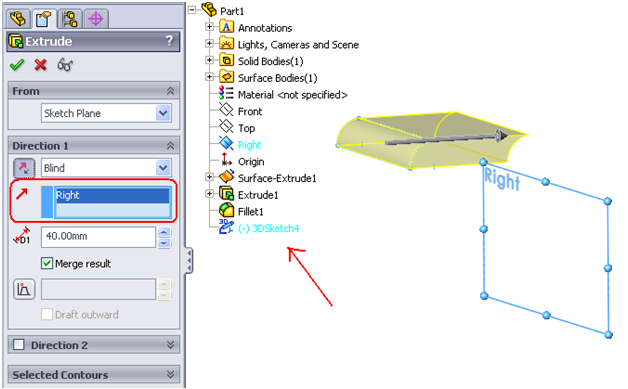
Task: Uncheck the Merge result checkbox
Action: [x=47, y=263]
